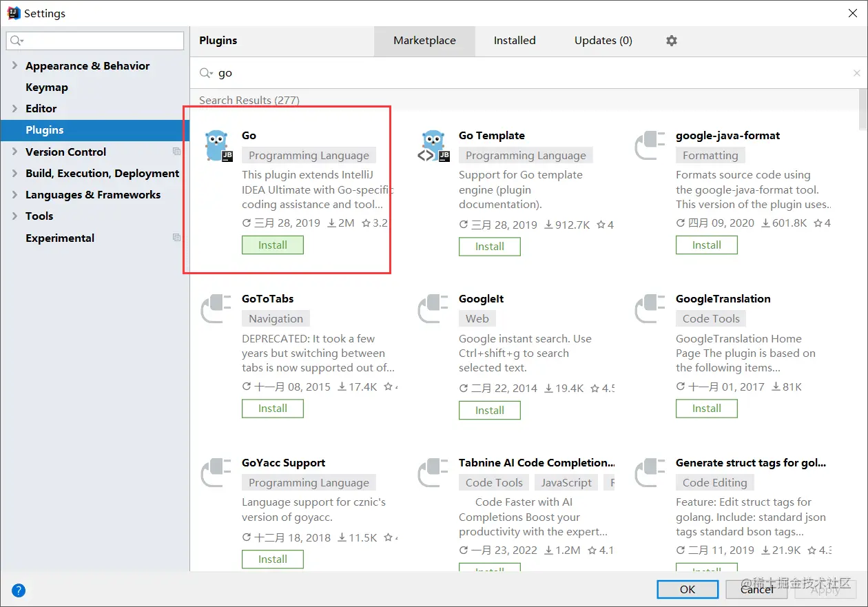Click the GoogleTranslation plugin icon
The height and width of the screenshot is (607, 868).
click(650, 309)
